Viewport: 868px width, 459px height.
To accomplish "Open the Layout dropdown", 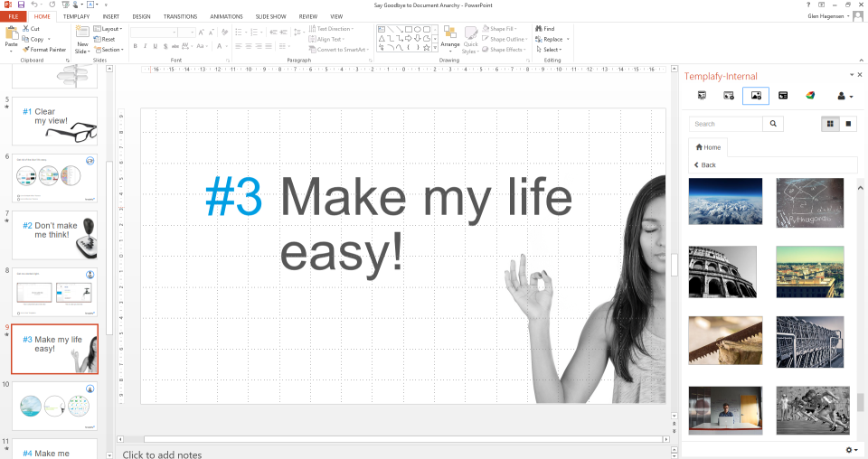I will pyautogui.click(x=108, y=29).
